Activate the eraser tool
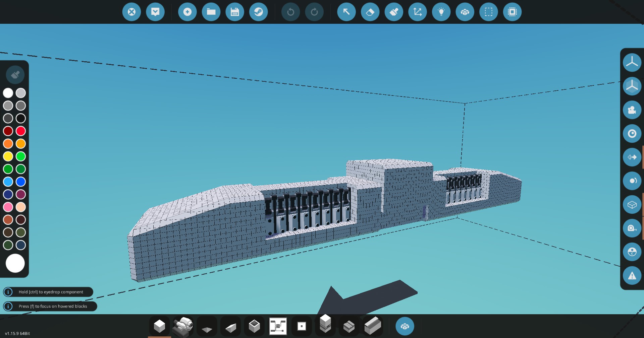The width and height of the screenshot is (644, 338). pyautogui.click(x=370, y=12)
